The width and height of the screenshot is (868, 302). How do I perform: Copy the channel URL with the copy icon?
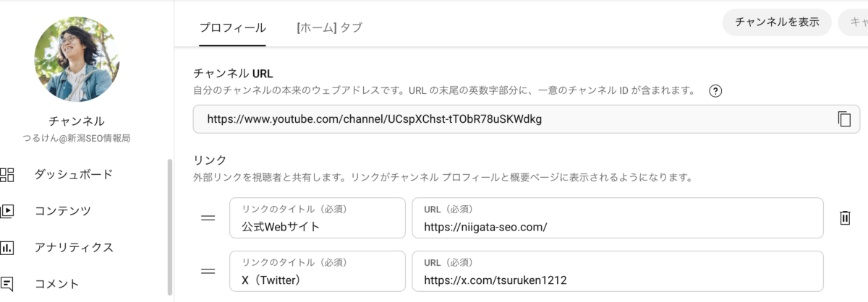point(843,119)
